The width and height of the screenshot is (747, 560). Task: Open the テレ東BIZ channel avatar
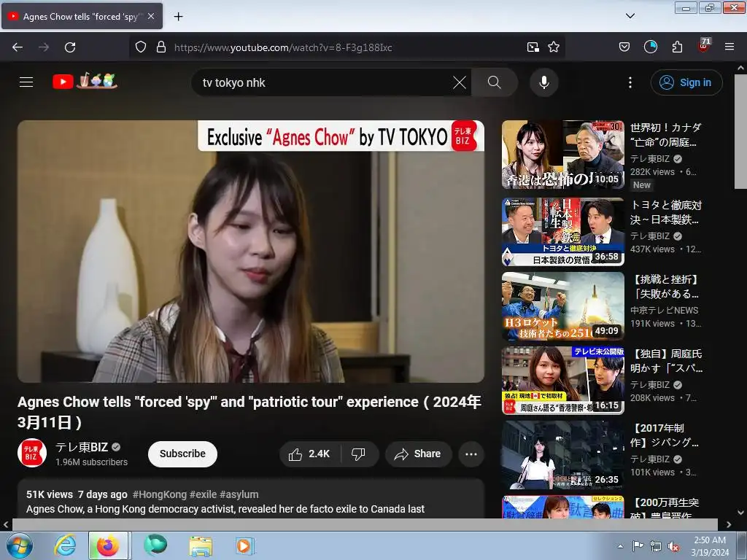[x=32, y=453]
